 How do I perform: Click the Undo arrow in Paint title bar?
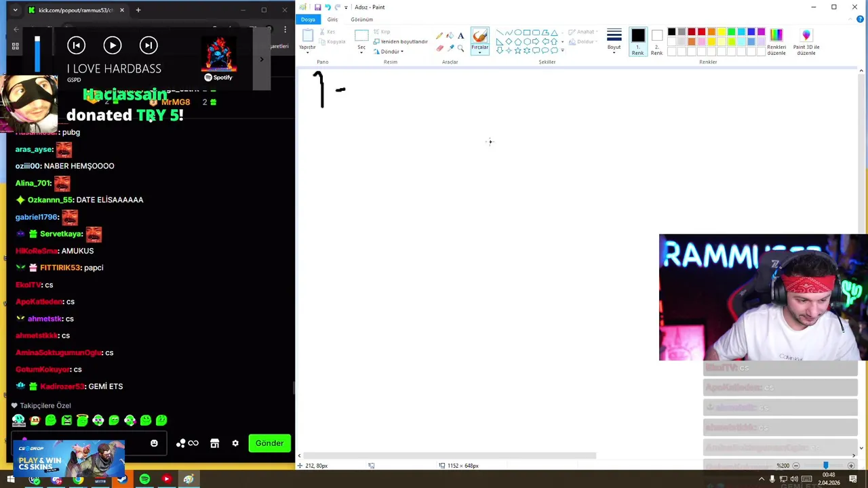(x=328, y=7)
